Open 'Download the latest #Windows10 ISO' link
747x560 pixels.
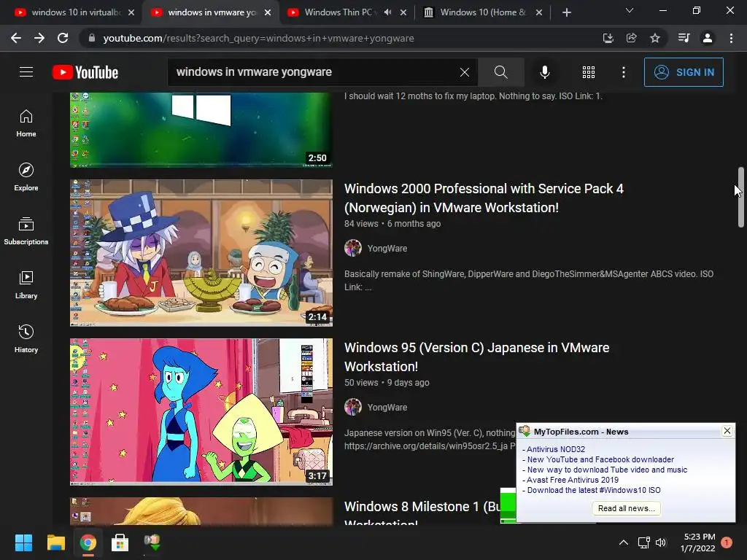pos(594,490)
